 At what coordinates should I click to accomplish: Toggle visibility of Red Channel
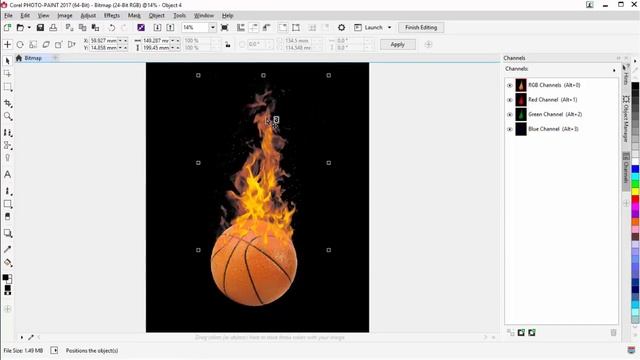pyautogui.click(x=509, y=100)
